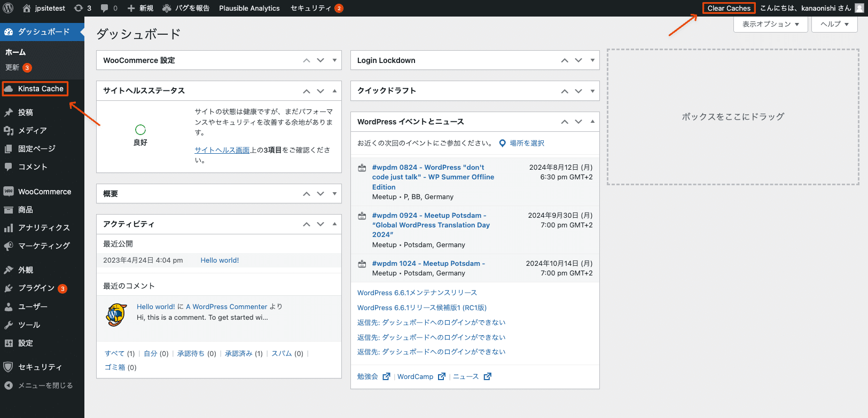The image size is (868, 418).
Task: Open ユーザー in the sidebar
Action: 42,306
